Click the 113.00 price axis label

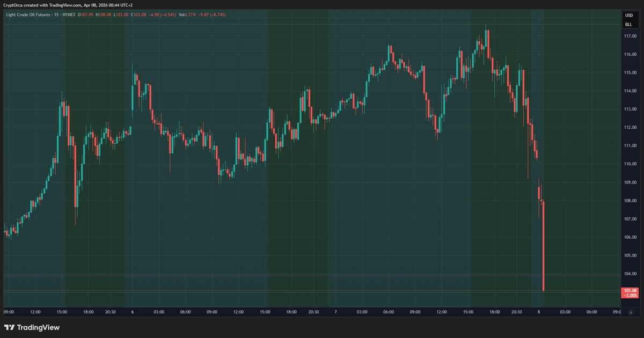[x=630, y=109]
